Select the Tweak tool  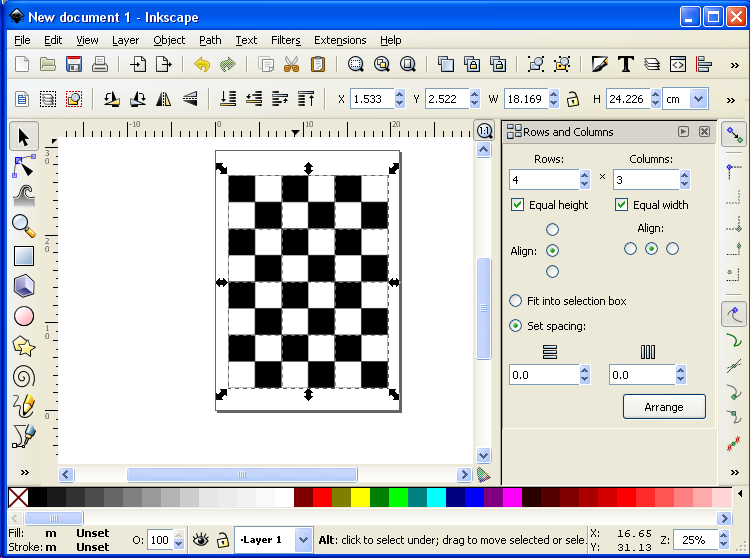coord(23,196)
